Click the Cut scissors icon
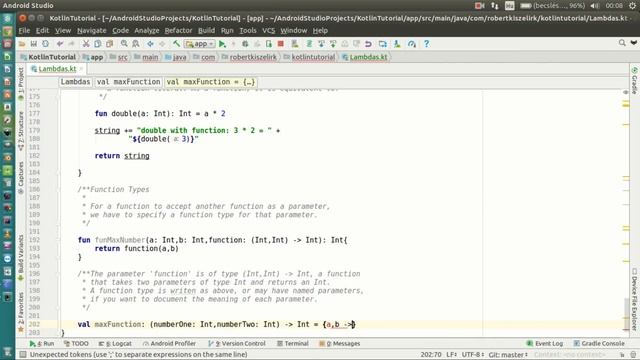 coord(86,44)
